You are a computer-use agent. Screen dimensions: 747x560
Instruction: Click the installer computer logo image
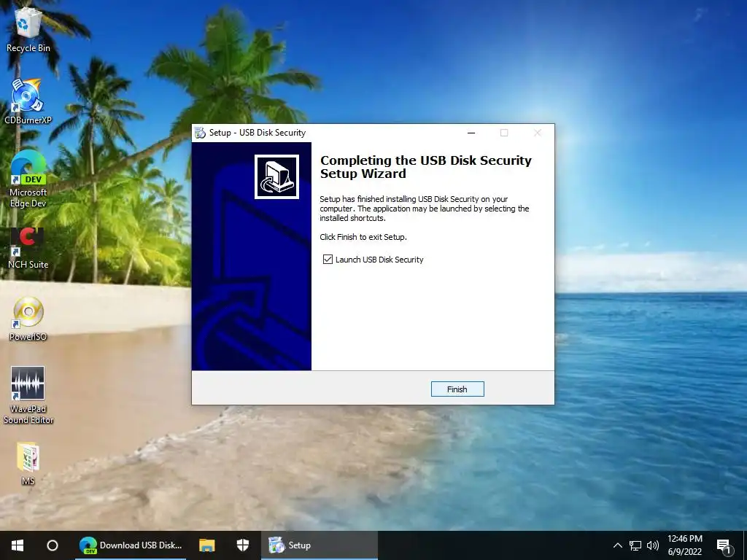click(276, 176)
